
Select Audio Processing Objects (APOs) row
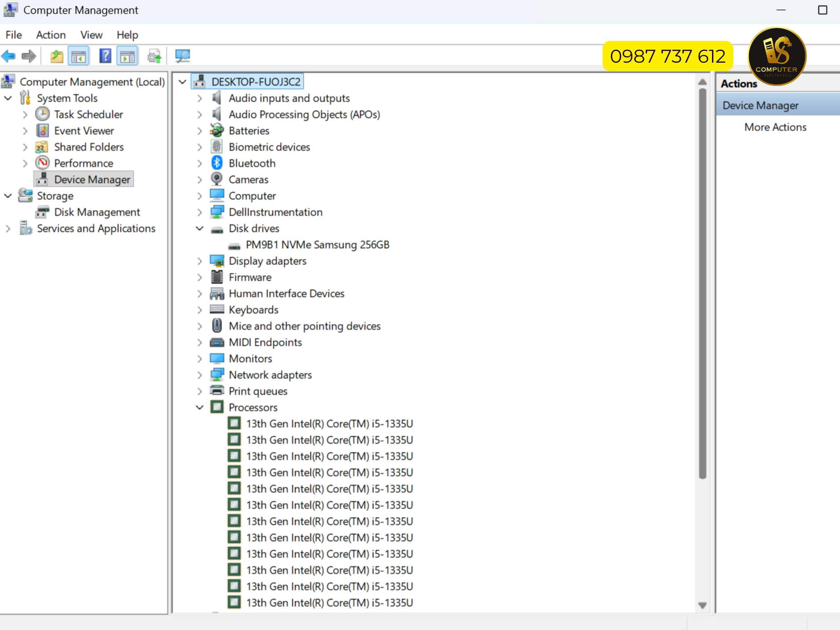click(x=304, y=114)
